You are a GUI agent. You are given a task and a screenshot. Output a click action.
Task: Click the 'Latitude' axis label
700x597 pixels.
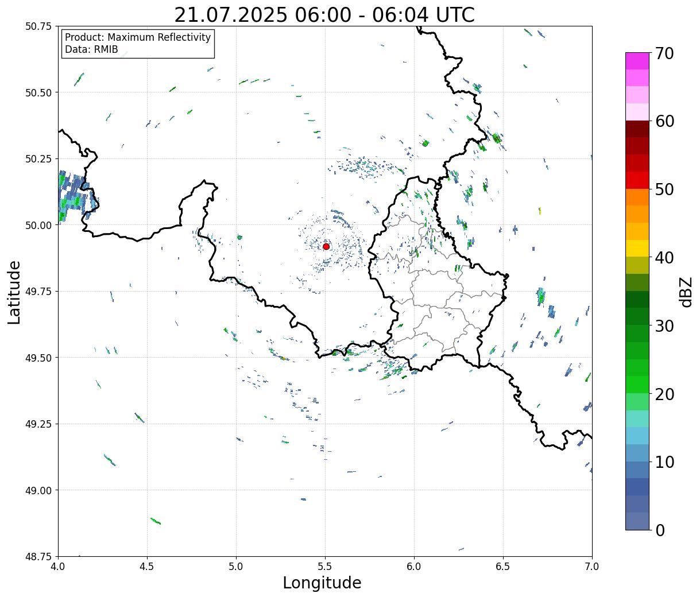[14, 292]
